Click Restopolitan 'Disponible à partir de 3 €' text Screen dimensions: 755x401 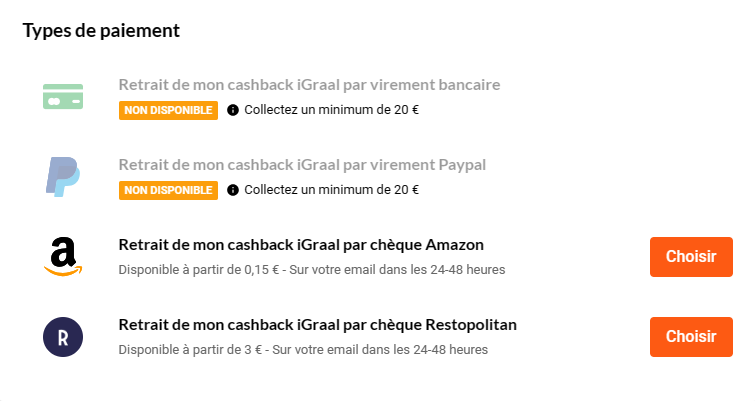(x=303, y=350)
